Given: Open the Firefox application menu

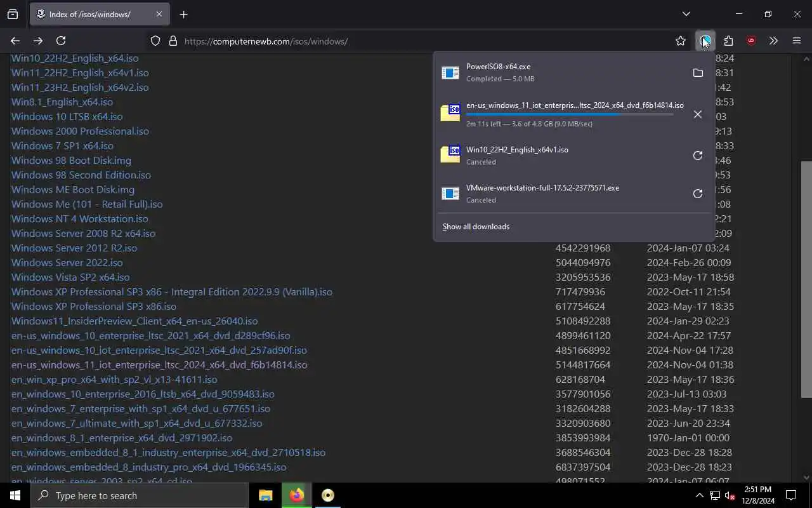Looking at the screenshot, I should (x=797, y=41).
